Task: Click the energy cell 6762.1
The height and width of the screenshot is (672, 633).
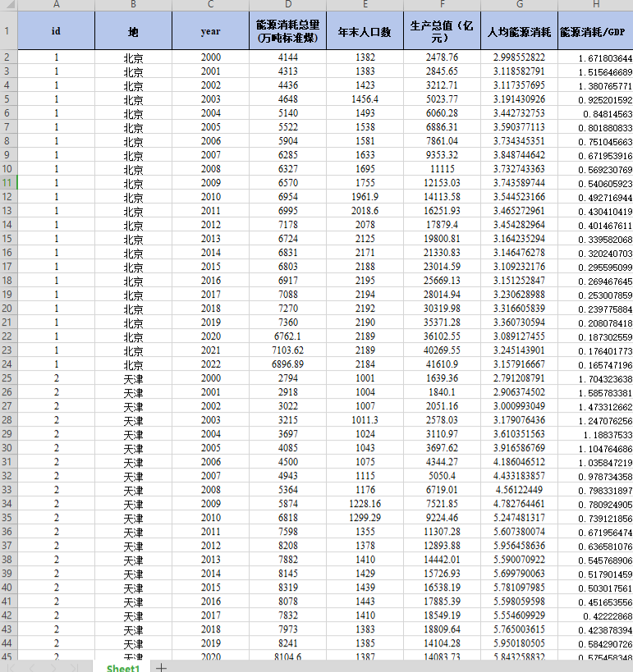Action: click(288, 336)
